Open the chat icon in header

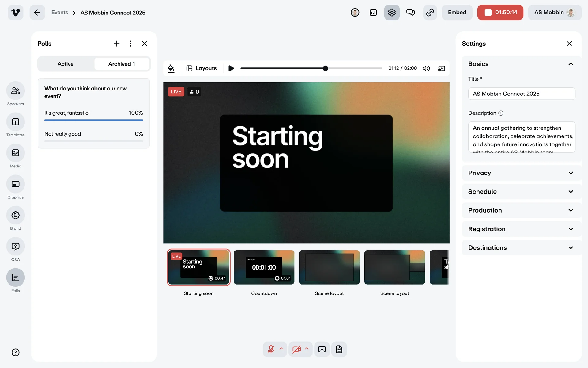[x=410, y=13]
